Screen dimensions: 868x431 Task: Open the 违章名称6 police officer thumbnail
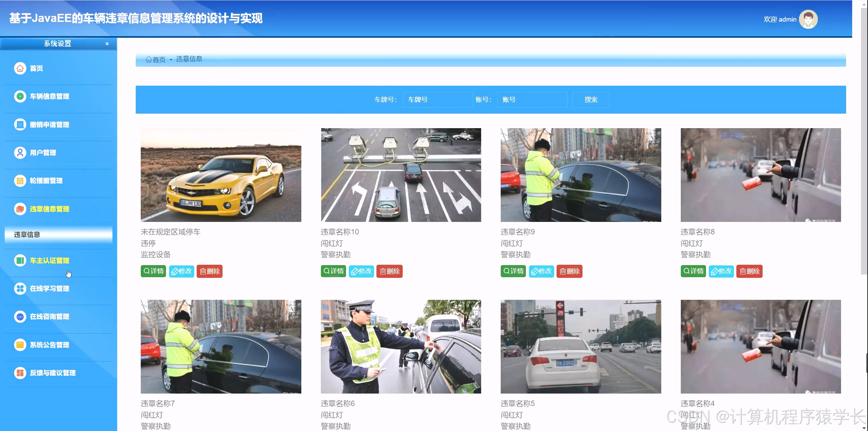coord(401,346)
